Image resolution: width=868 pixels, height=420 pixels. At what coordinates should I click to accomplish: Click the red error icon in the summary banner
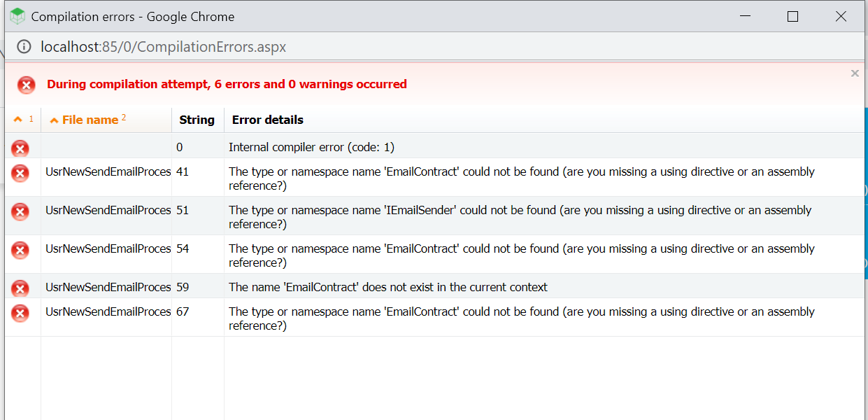[x=27, y=85]
